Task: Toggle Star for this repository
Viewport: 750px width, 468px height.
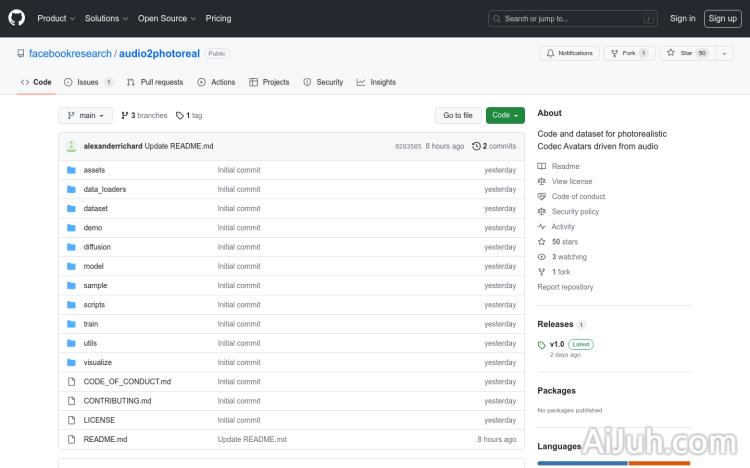Action: pos(679,53)
